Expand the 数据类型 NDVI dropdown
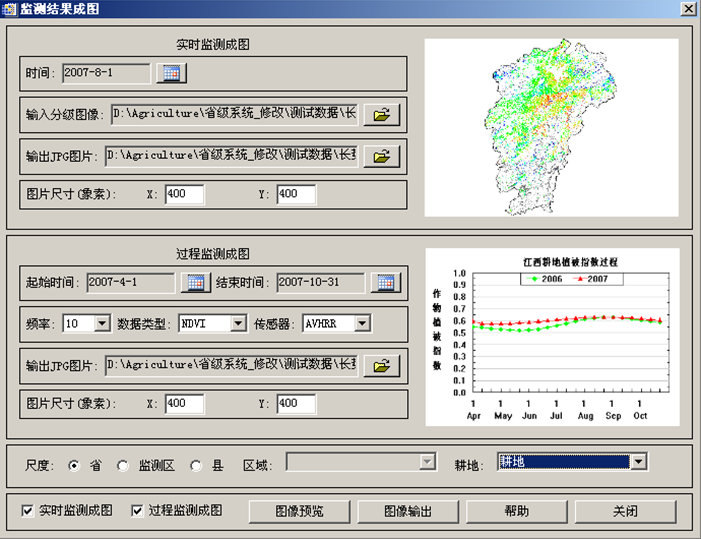The width and height of the screenshot is (701, 539). point(239,323)
